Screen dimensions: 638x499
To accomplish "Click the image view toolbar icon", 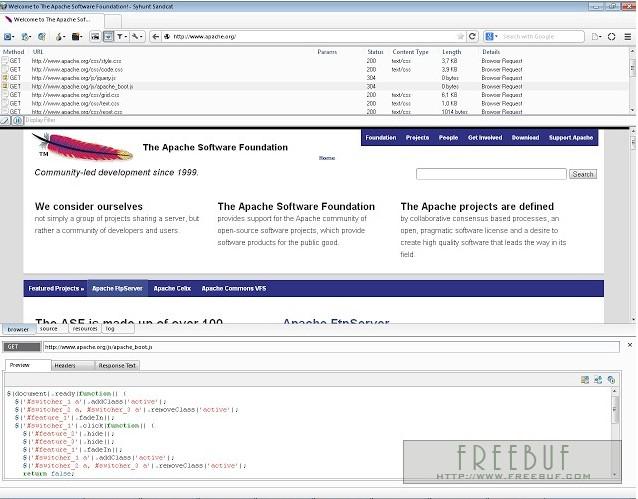I will (x=95, y=37).
